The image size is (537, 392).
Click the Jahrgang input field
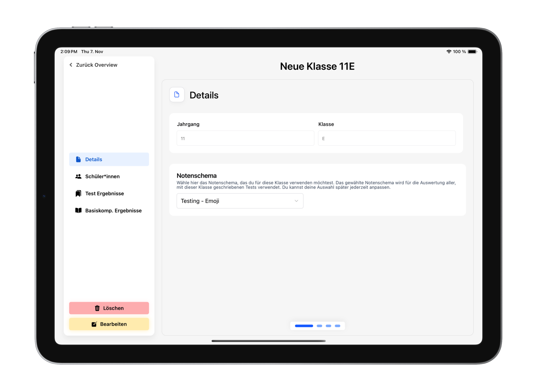(245, 138)
